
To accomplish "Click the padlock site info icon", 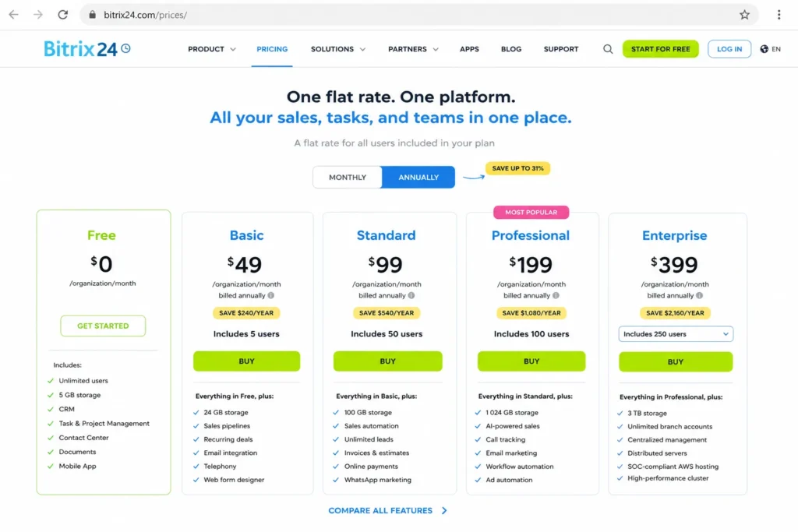I will click(x=92, y=15).
